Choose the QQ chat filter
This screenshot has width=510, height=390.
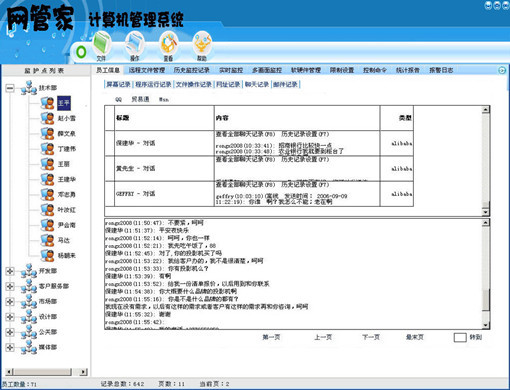click(118, 99)
